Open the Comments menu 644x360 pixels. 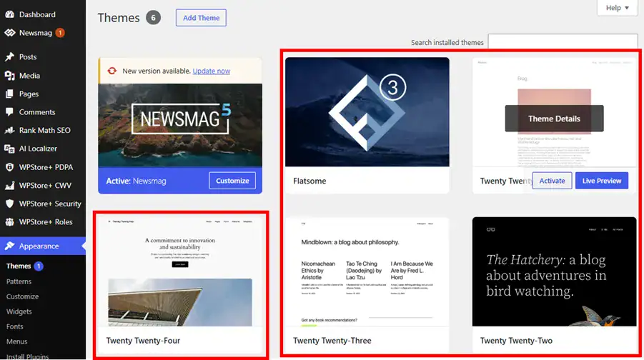[37, 112]
